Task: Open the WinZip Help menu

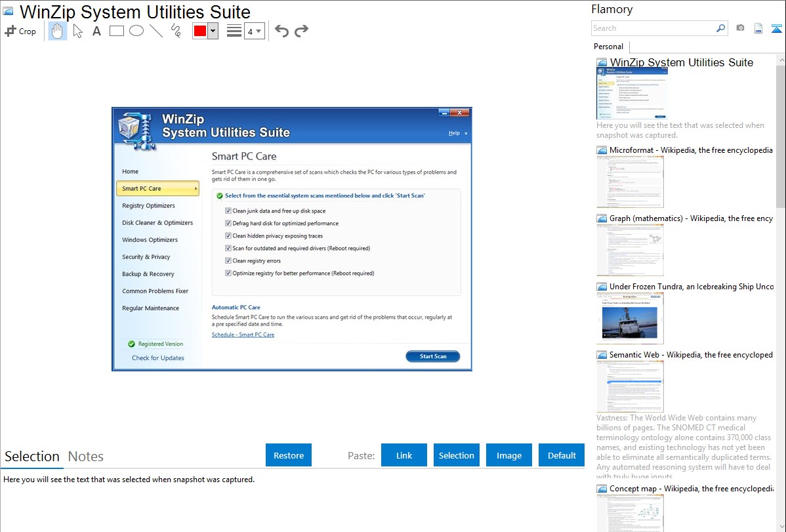Action: point(454,133)
